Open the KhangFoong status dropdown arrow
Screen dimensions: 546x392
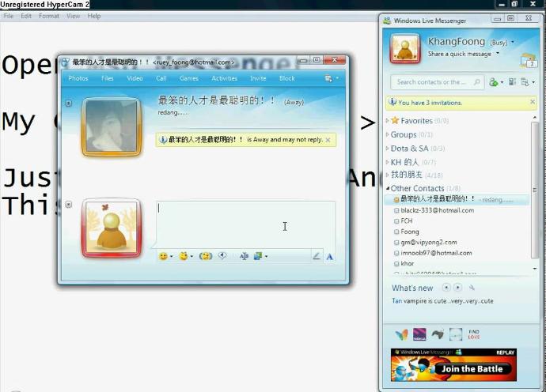click(x=512, y=42)
